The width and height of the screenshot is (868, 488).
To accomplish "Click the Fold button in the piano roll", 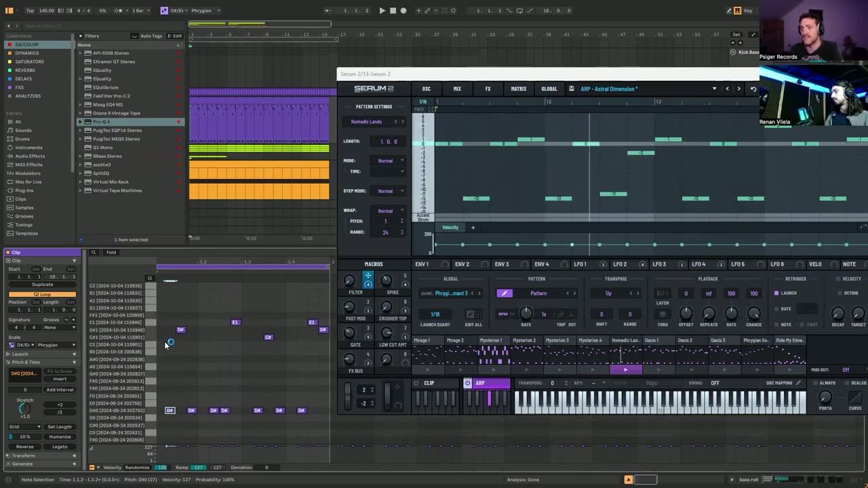I will click(x=111, y=253).
